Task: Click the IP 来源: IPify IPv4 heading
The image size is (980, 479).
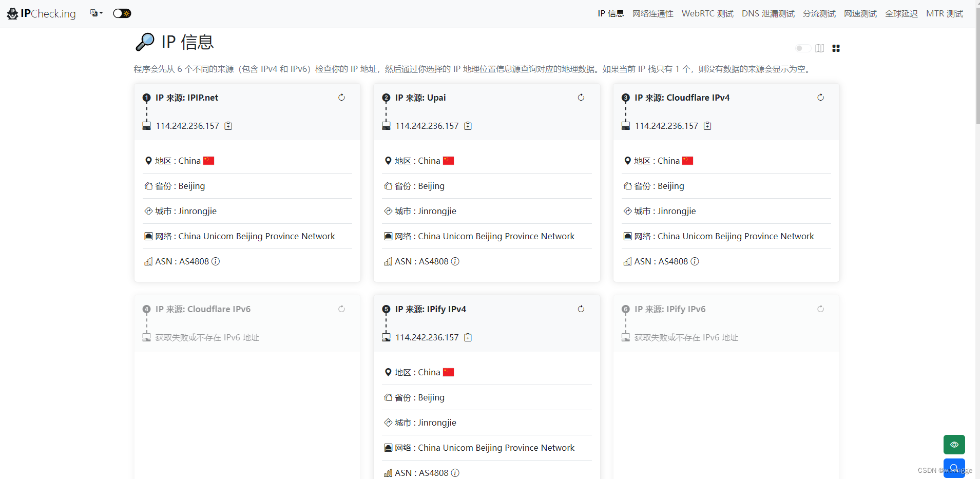Action: [x=431, y=309]
